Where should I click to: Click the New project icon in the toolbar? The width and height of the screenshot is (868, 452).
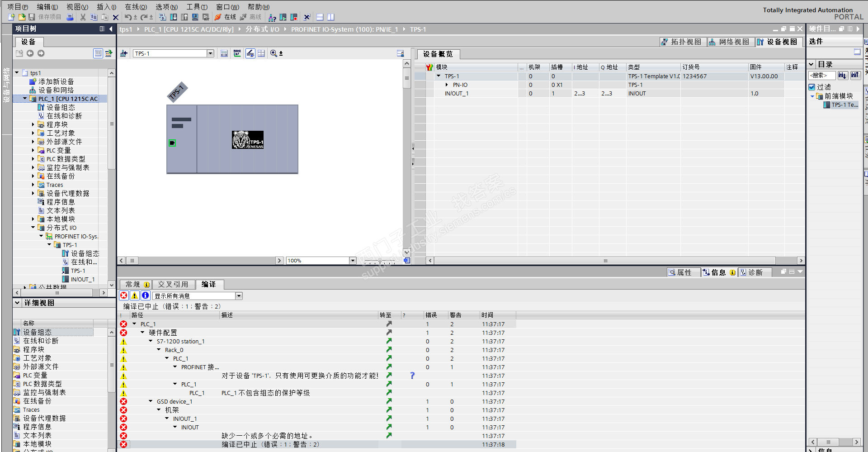click(12, 17)
